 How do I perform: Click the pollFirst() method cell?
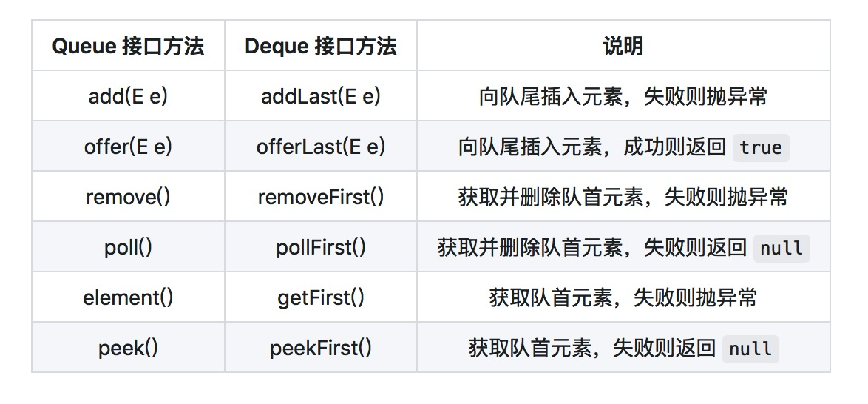coord(321,247)
